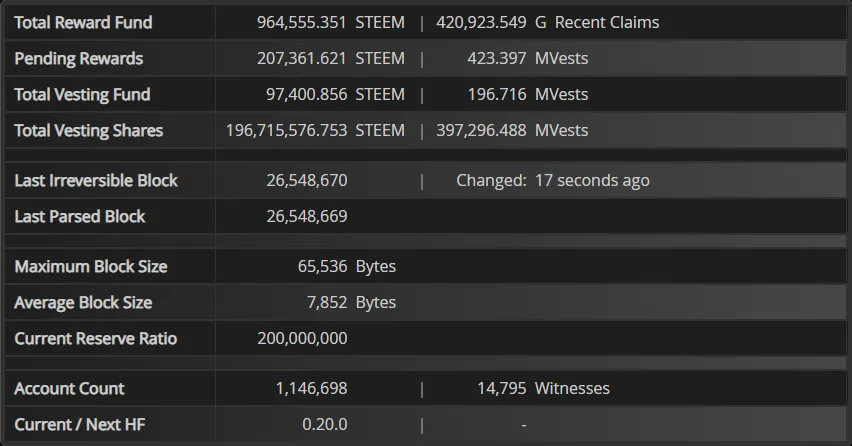Click the 97,400.856 STEEM vesting value
Viewport: 852px width, 446px height.
pos(335,95)
